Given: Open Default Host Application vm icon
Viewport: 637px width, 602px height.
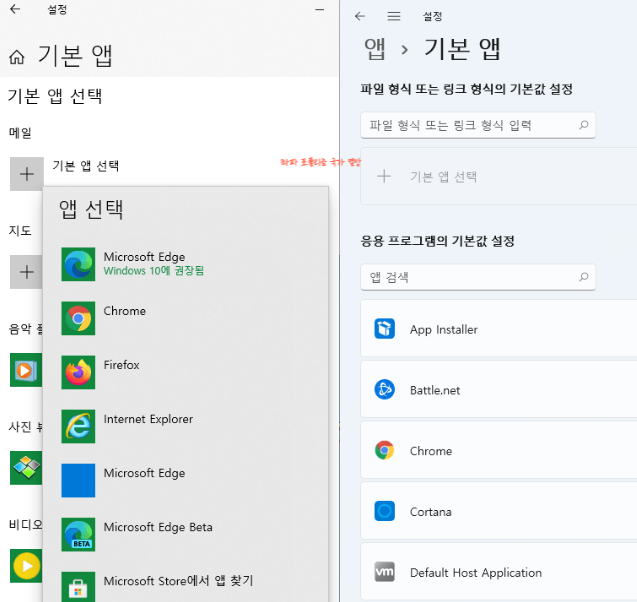Looking at the screenshot, I should tap(384, 572).
